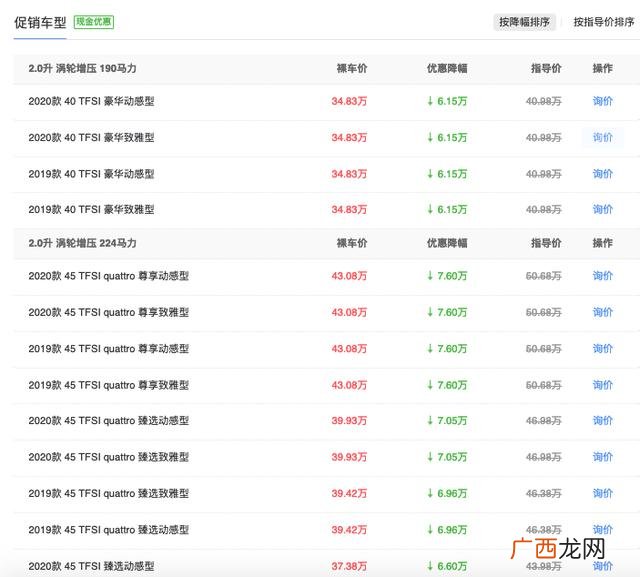Click 6.15万 discount of 2020款 40 TFSI 豪华致雅型
This screenshot has height=577, width=640.
(447, 138)
